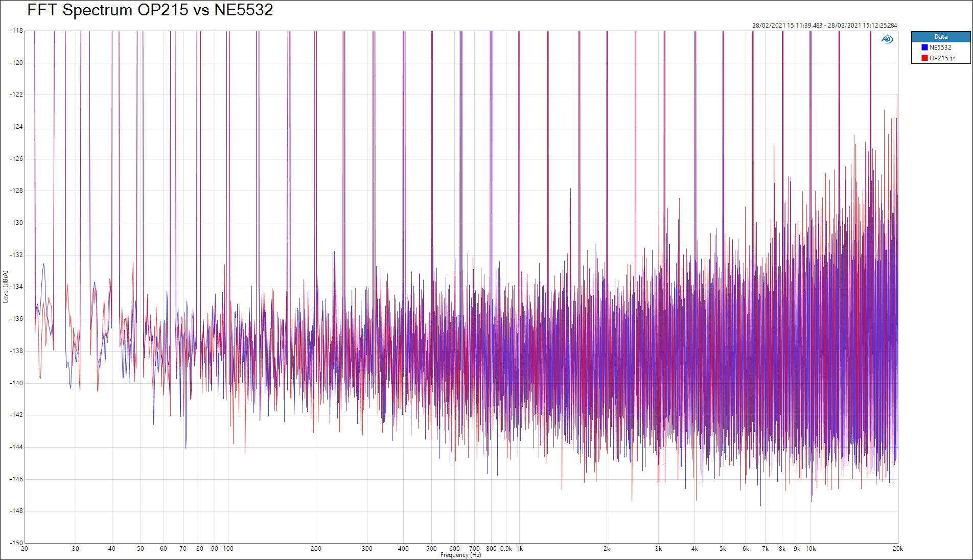
Task: Click the 20 tick at frequency axis start
Action: pos(25,549)
